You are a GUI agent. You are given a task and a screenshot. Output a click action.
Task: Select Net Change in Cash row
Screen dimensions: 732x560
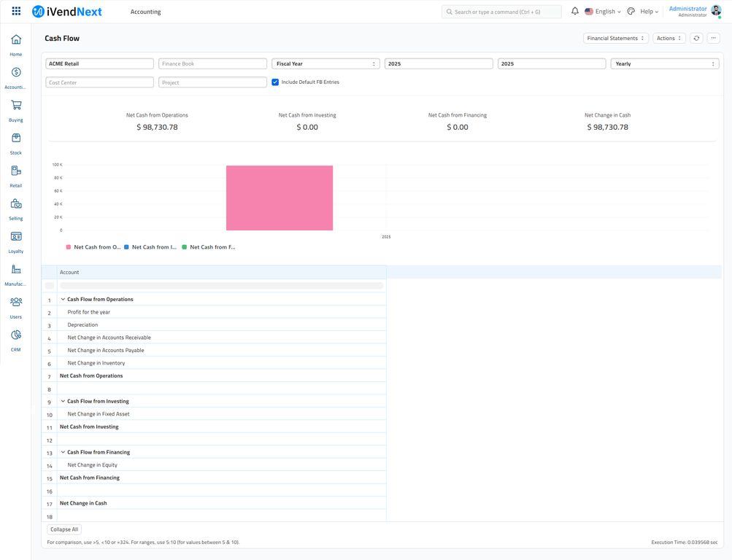(x=222, y=503)
